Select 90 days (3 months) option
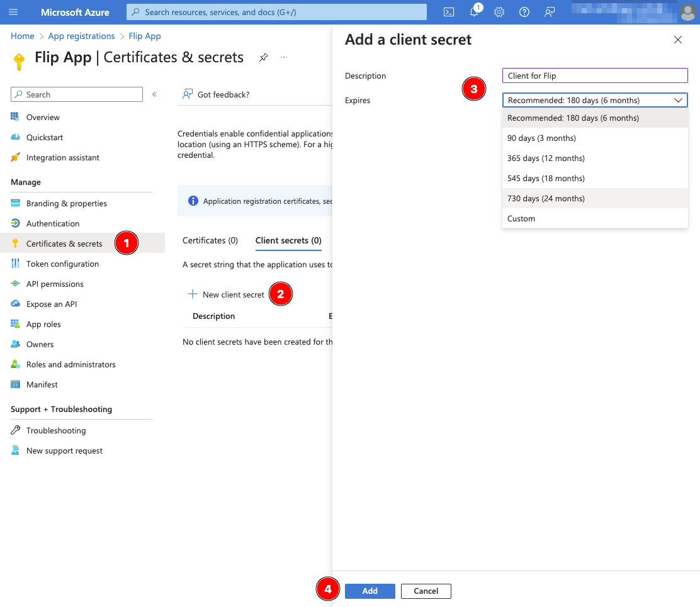Image resolution: width=700 pixels, height=607 pixels. (595, 138)
